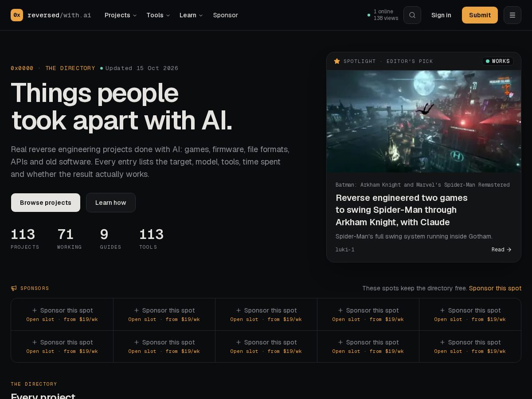Click Sign in
The height and width of the screenshot is (399, 532).
pyautogui.click(x=441, y=15)
